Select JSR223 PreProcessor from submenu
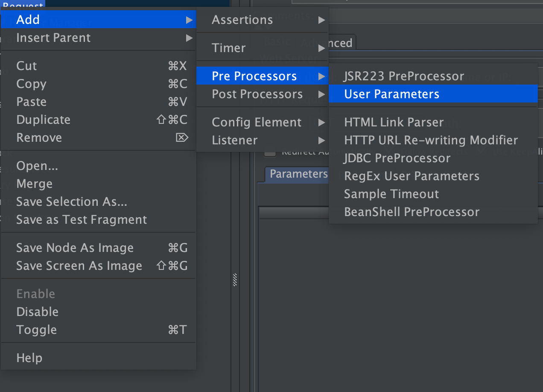543x392 pixels. click(x=403, y=76)
